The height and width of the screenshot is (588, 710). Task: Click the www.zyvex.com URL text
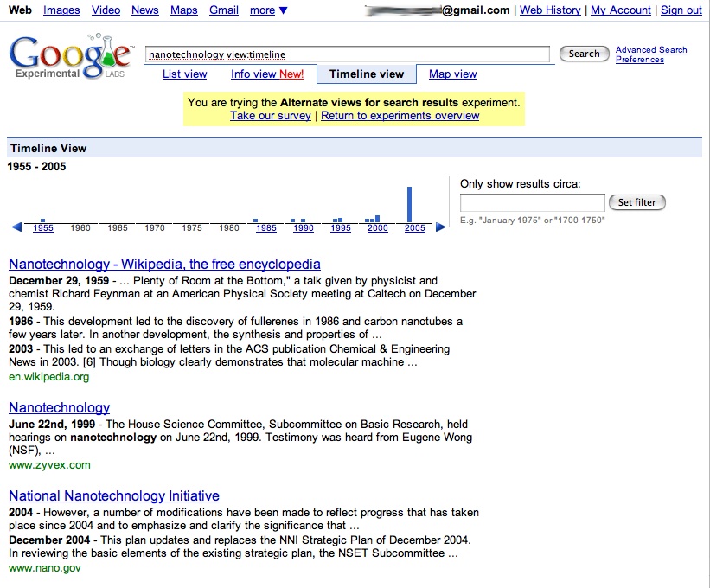pyautogui.click(x=49, y=465)
